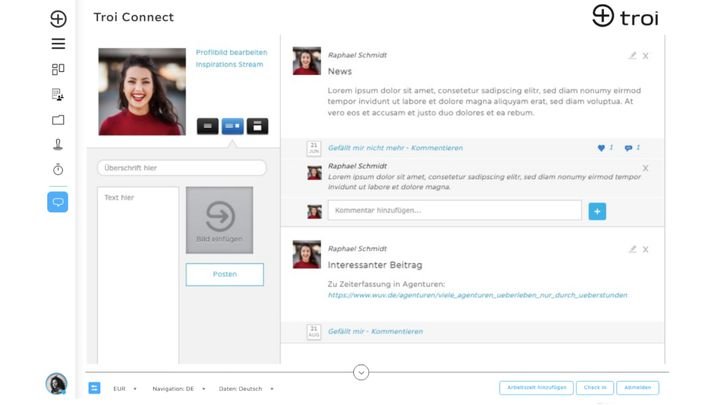This screenshot has width=720, height=405.
Task: Open the dashboard tiles icon in sidebar
Action: point(58,69)
